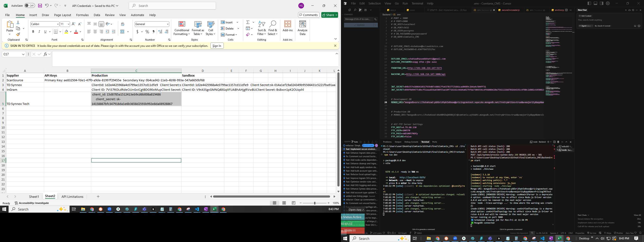Click the Format Painter brush in Excel

tap(18, 34)
